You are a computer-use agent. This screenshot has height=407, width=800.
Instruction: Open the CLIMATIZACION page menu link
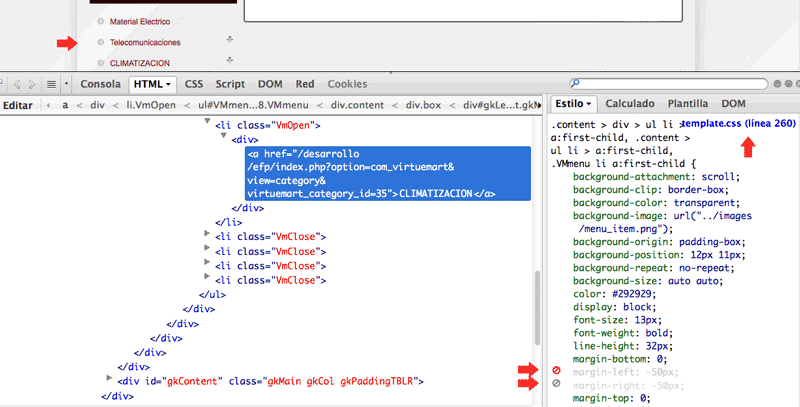coord(140,63)
